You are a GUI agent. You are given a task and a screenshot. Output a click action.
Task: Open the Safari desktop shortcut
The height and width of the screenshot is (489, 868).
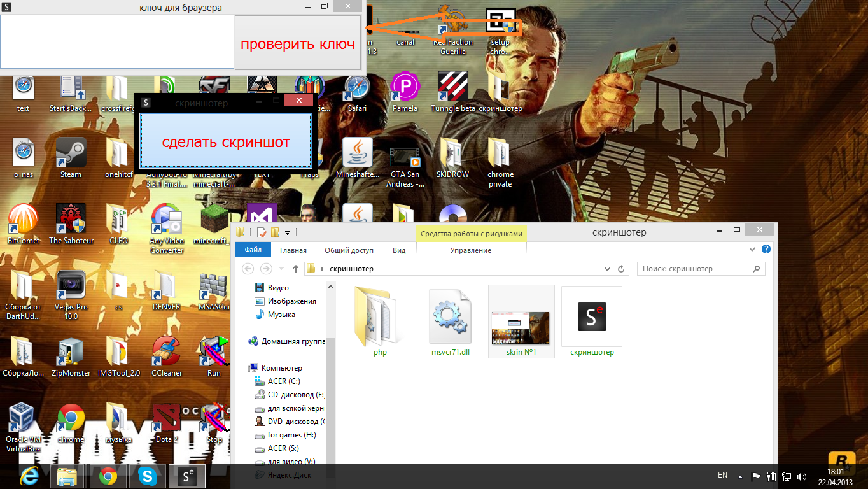click(357, 92)
